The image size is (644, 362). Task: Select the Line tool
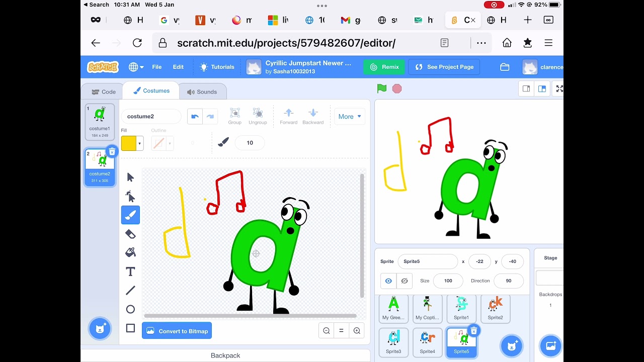click(x=130, y=290)
